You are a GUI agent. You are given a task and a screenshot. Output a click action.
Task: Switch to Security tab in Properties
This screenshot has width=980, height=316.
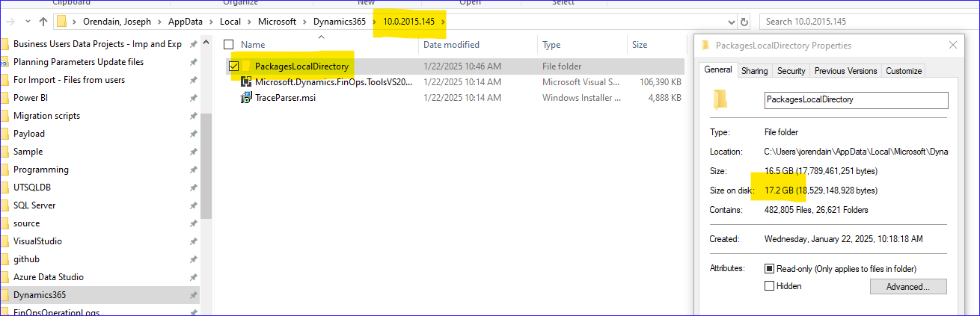coord(791,71)
